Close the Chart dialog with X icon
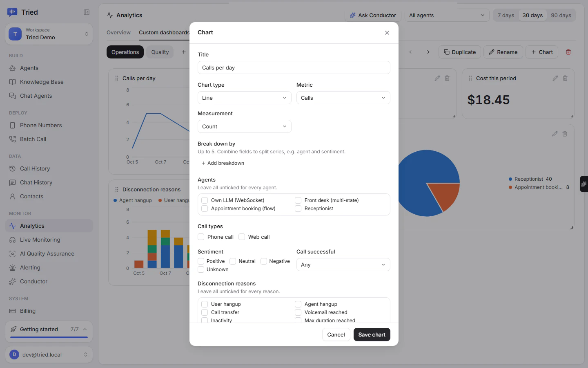The width and height of the screenshot is (588, 368). click(387, 33)
